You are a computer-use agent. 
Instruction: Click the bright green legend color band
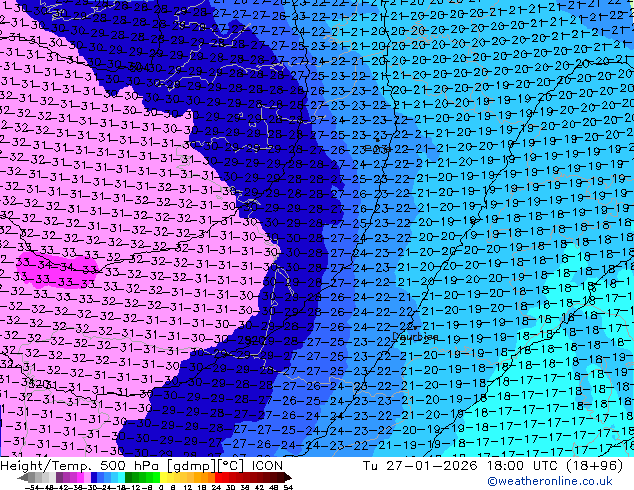pos(156,477)
